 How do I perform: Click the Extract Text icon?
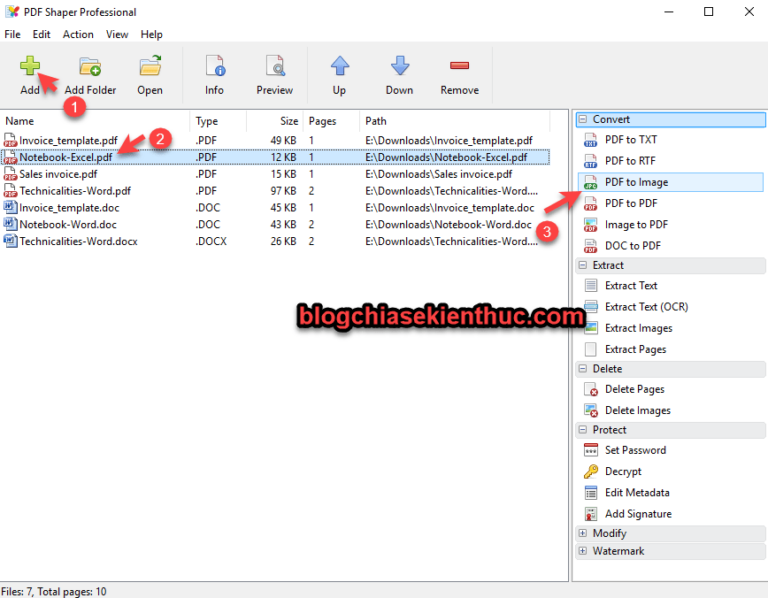tap(591, 286)
